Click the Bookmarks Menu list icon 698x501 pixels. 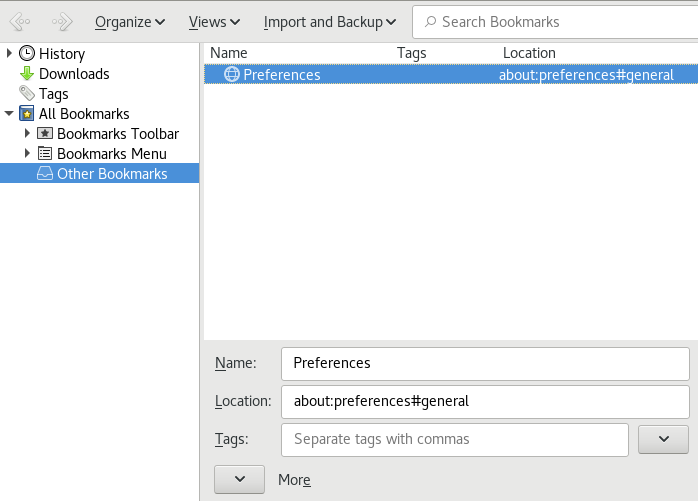[45, 154]
